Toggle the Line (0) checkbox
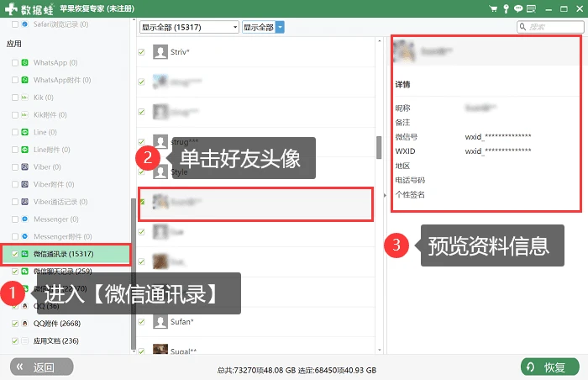The height and width of the screenshot is (380, 588). click(x=15, y=132)
